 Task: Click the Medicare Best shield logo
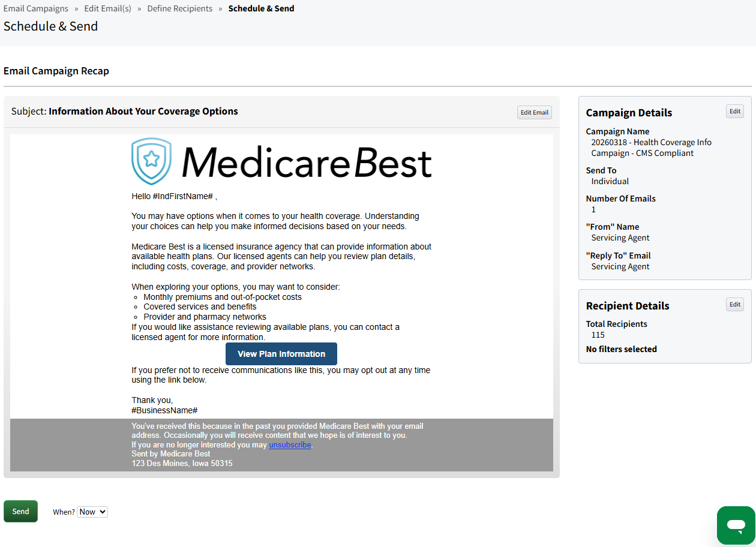(151, 161)
